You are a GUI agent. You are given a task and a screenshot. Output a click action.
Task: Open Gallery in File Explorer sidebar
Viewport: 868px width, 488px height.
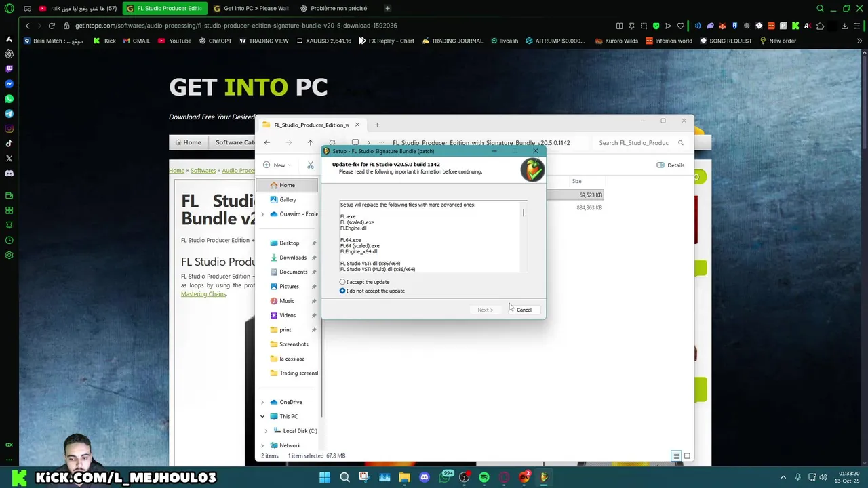pyautogui.click(x=288, y=199)
